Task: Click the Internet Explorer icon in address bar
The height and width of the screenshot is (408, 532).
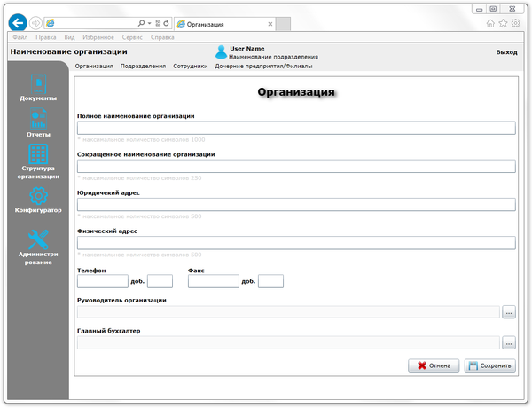Action: [x=51, y=23]
